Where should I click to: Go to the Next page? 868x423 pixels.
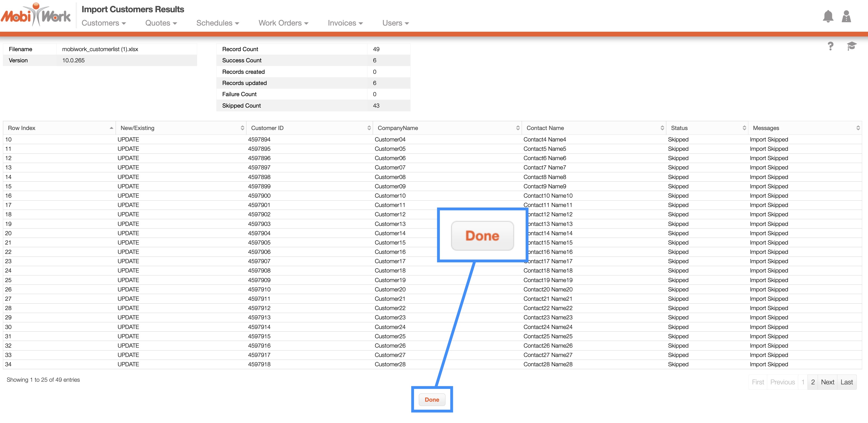pyautogui.click(x=827, y=382)
